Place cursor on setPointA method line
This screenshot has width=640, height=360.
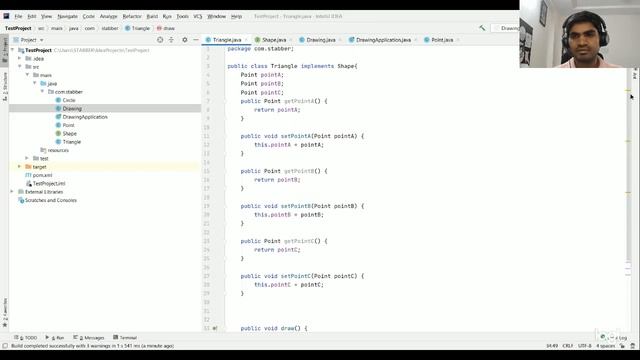click(x=302, y=136)
